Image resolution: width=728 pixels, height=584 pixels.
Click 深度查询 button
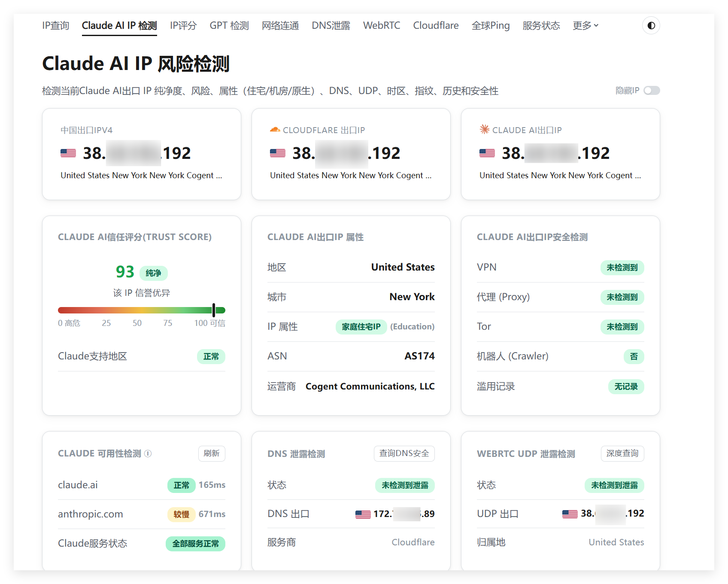pos(622,453)
